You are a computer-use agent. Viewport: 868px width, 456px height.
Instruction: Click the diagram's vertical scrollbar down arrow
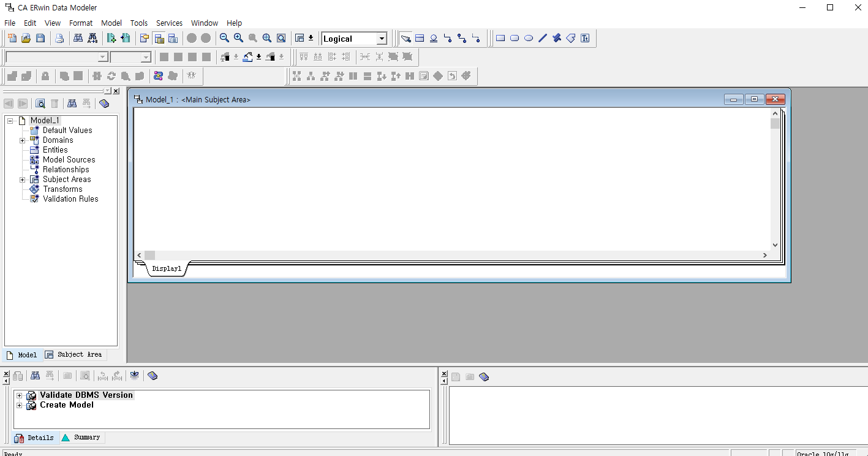(x=775, y=245)
